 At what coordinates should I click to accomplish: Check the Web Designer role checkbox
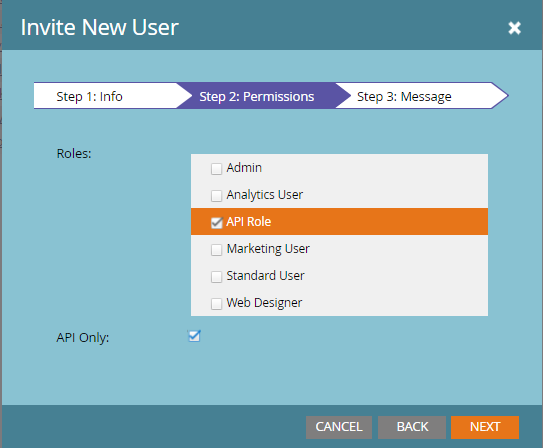[x=216, y=304]
